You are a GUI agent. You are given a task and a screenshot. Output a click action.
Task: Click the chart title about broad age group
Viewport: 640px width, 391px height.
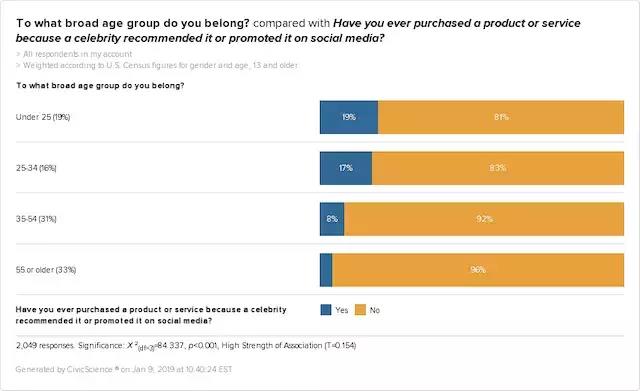pyautogui.click(x=298, y=30)
